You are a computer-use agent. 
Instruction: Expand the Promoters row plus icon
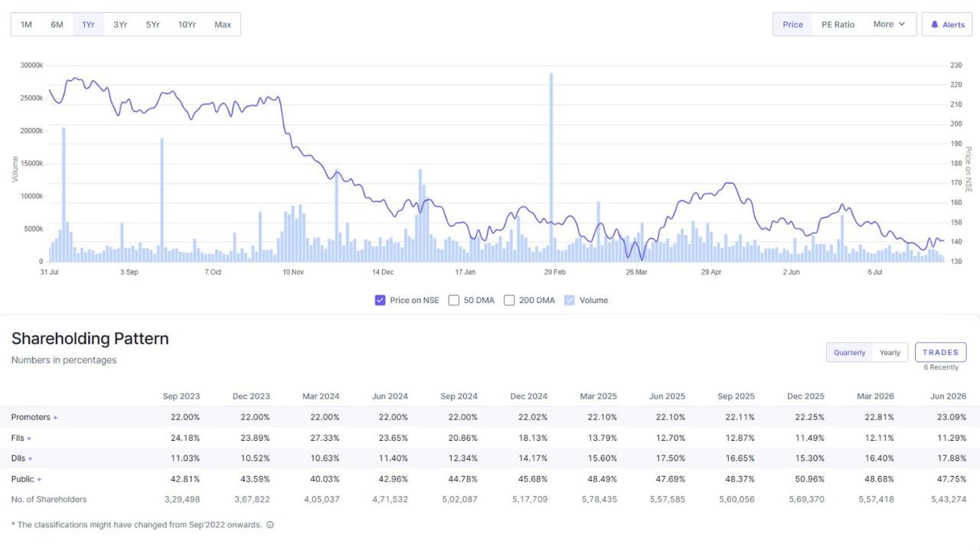click(55, 418)
